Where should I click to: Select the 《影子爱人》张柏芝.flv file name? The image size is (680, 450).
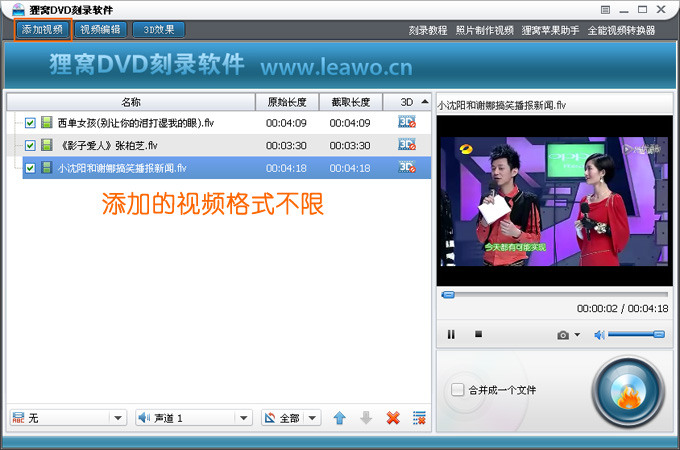tap(107, 145)
